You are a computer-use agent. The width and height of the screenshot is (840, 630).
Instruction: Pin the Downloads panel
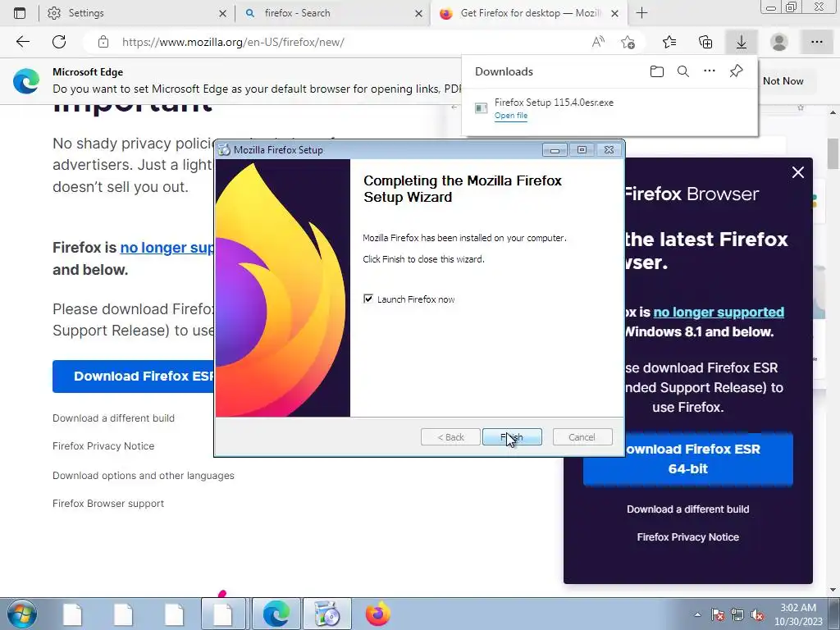click(x=736, y=71)
